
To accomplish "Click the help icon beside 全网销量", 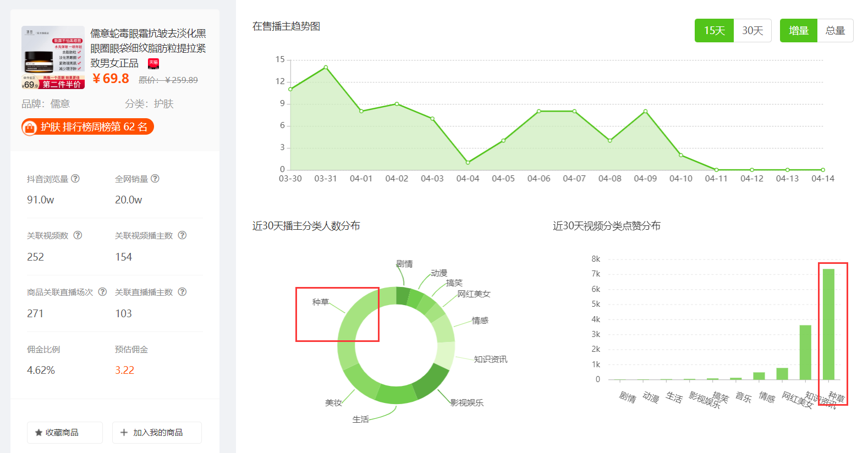I will tap(155, 179).
